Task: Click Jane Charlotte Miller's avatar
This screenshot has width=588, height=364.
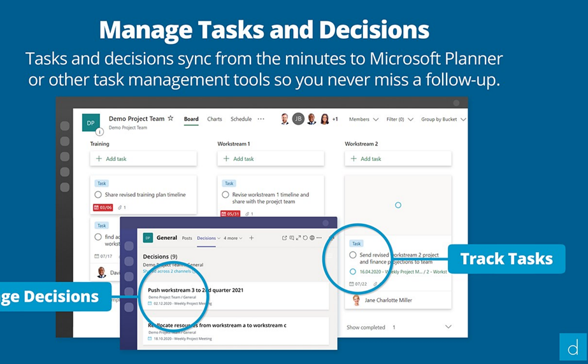Action: coord(357,300)
